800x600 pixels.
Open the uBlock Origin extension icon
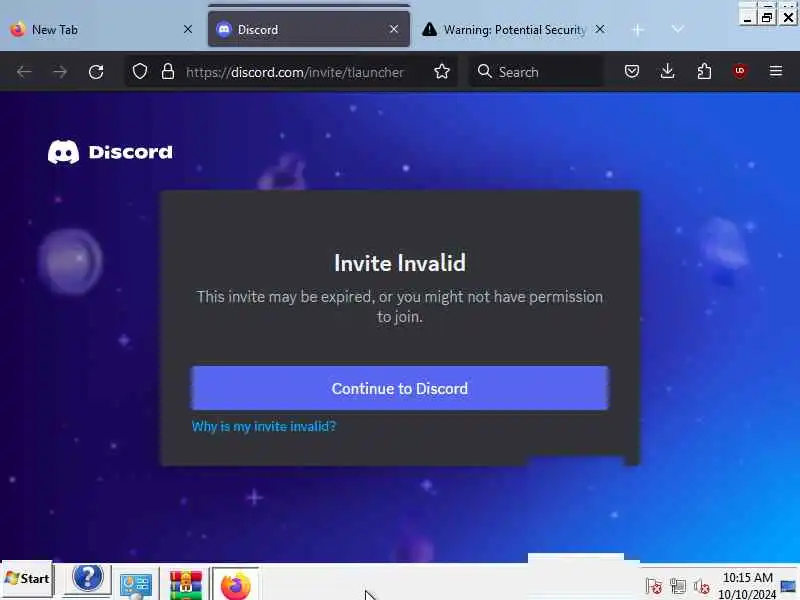pos(740,71)
